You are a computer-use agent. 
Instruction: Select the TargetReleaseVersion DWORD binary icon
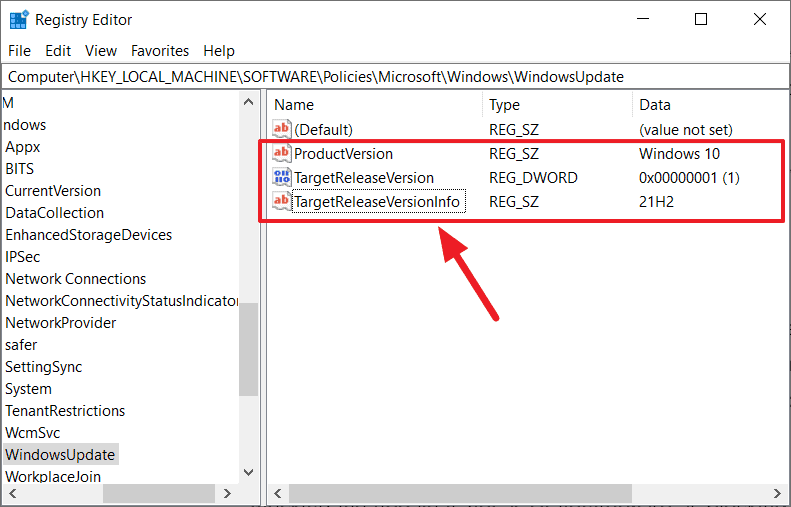[281, 177]
